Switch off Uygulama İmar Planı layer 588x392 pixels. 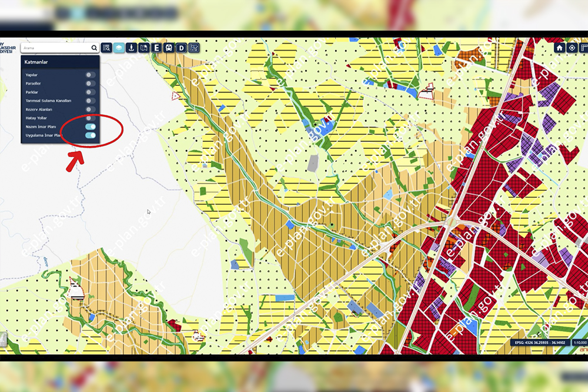tap(90, 135)
